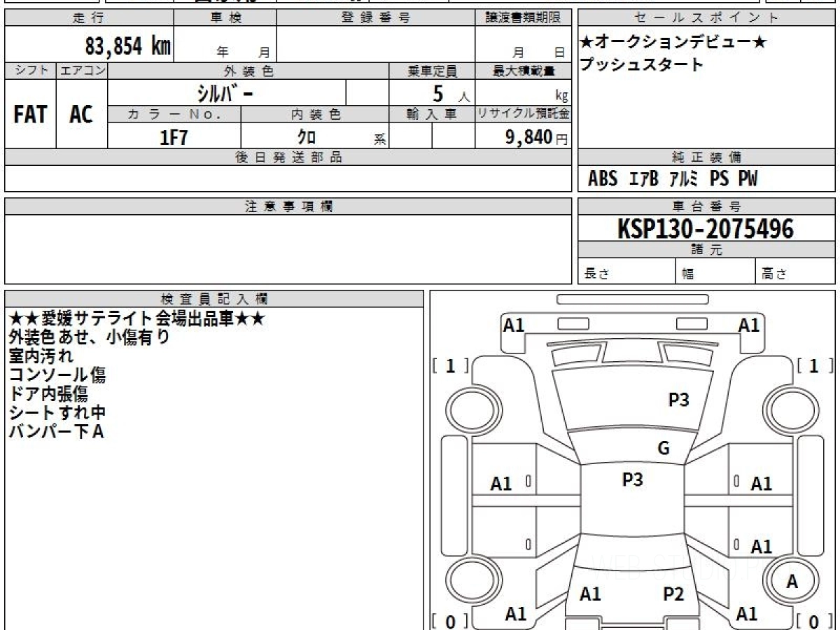Viewport: 840px width, 630px height.
Task: Click A1 mark at front bumper right corner
Action: click(x=749, y=325)
